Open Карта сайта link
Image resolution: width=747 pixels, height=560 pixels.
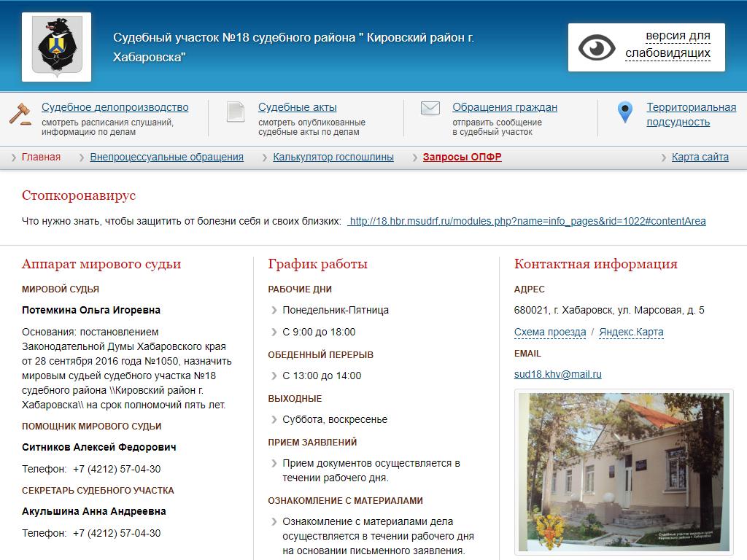(700, 157)
